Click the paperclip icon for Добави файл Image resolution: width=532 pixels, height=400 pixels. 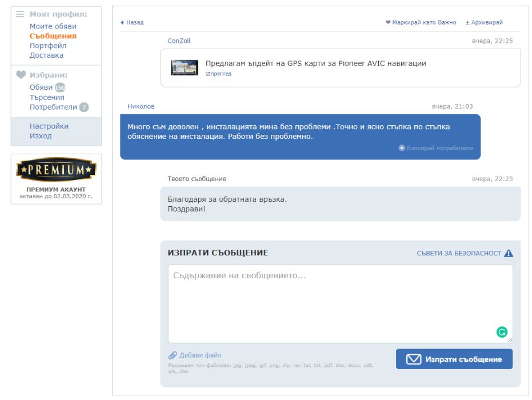(x=173, y=355)
